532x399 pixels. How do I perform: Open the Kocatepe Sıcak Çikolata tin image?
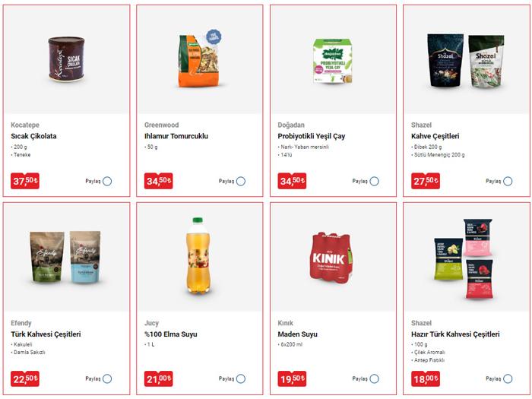coord(66,59)
